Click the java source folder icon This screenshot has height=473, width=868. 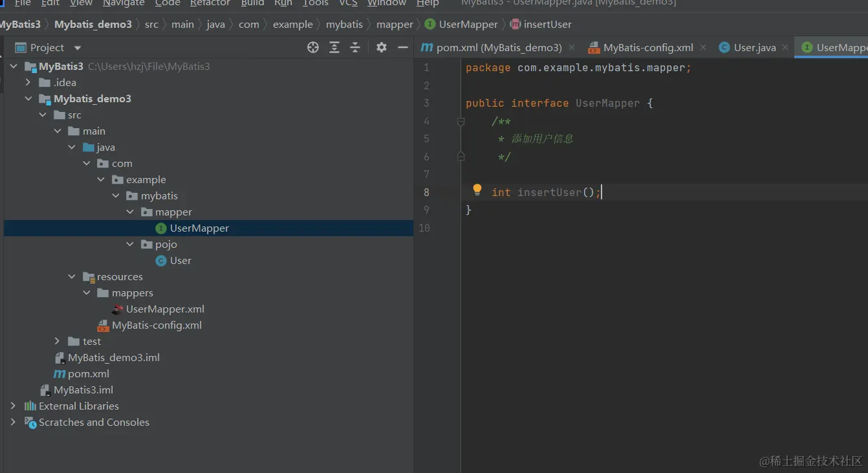(89, 147)
